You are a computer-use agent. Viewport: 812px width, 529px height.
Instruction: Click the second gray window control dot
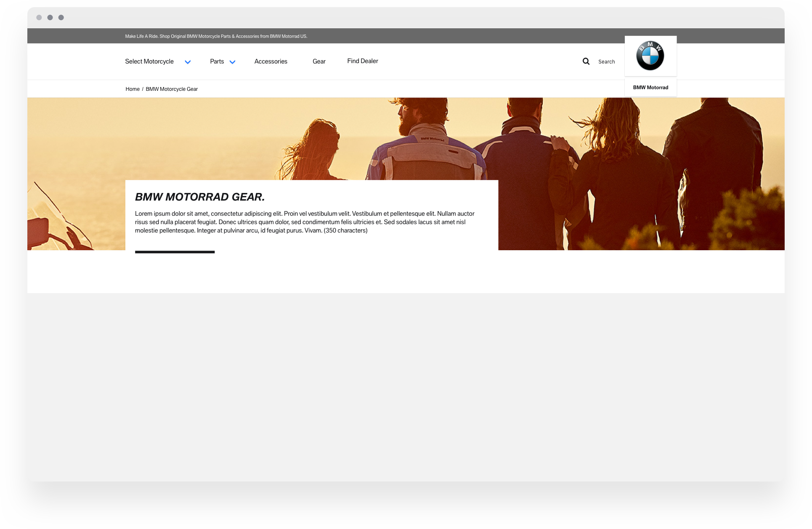point(50,18)
